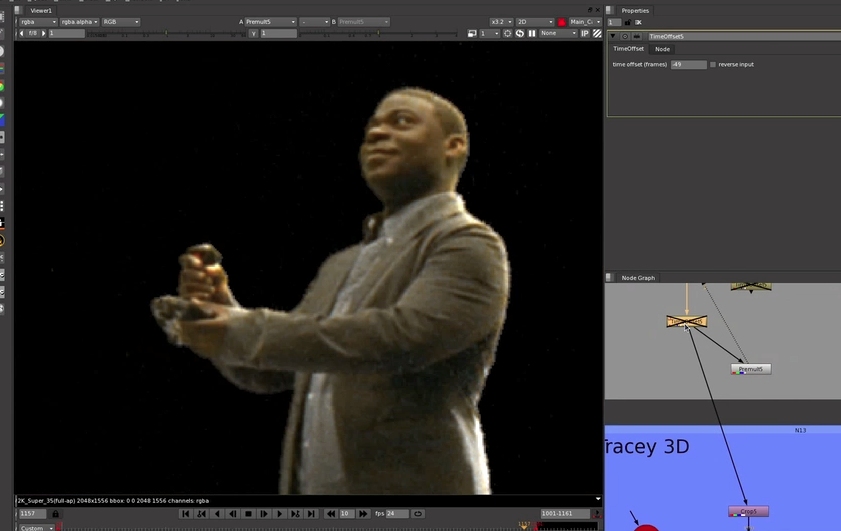The width and height of the screenshot is (841, 531).
Task: Adjust the gain slider in viewer toolbar
Action: coord(166,34)
